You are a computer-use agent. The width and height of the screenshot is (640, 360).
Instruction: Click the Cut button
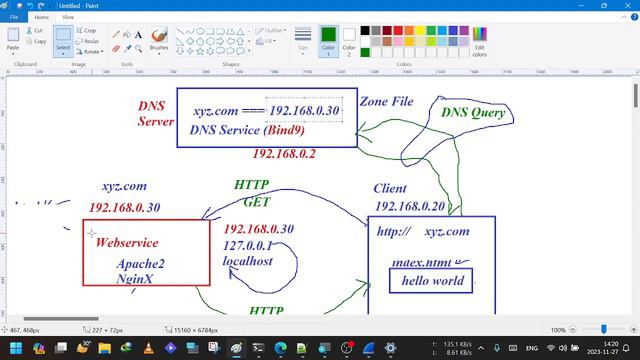click(34, 31)
